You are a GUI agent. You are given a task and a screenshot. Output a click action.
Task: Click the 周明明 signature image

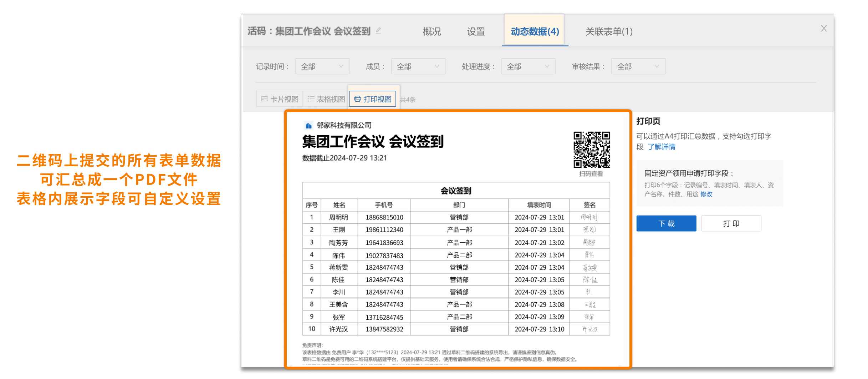tap(589, 217)
